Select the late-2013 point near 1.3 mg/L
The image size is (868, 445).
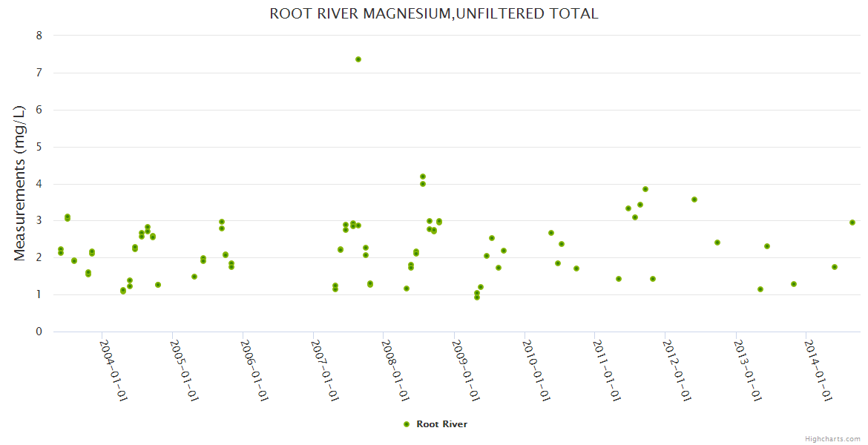pos(794,284)
